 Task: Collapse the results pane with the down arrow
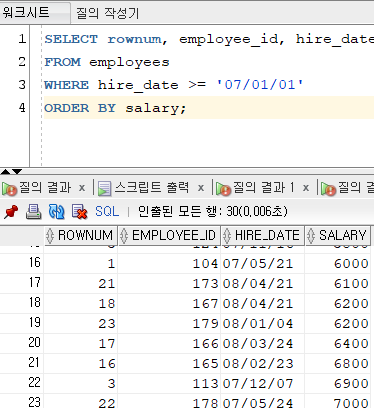click(x=17, y=172)
